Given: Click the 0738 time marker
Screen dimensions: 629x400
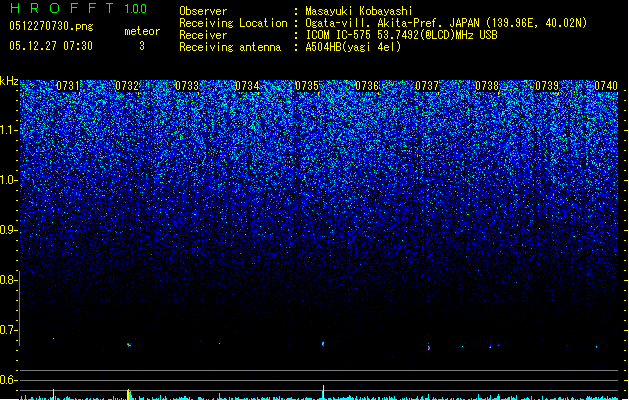Looking at the screenshot, I should (x=487, y=86).
